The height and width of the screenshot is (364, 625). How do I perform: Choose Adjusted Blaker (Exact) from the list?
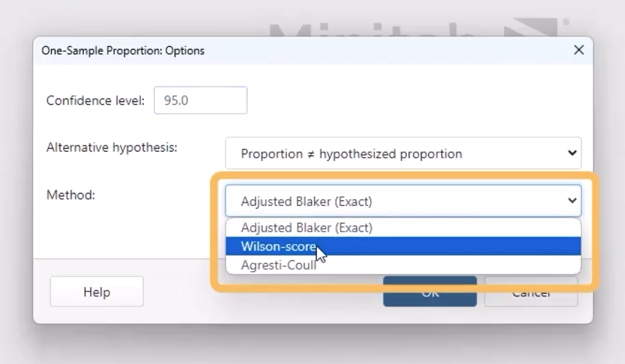(x=307, y=227)
